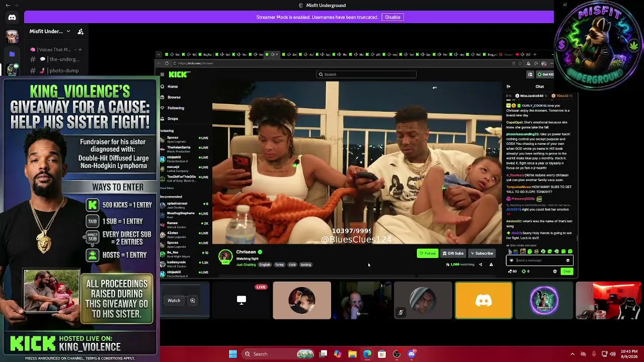The image size is (644, 362).
Task: Open the Discord taskbar icon
Action: 412,354
